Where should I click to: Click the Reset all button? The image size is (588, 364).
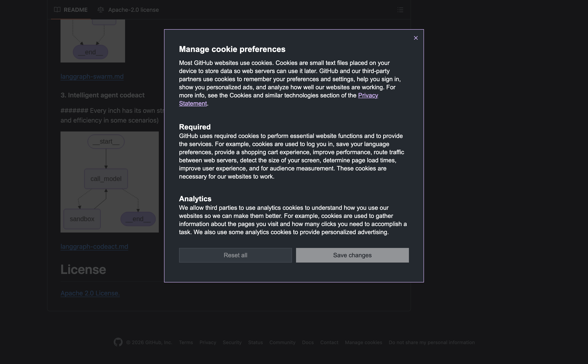[235, 255]
